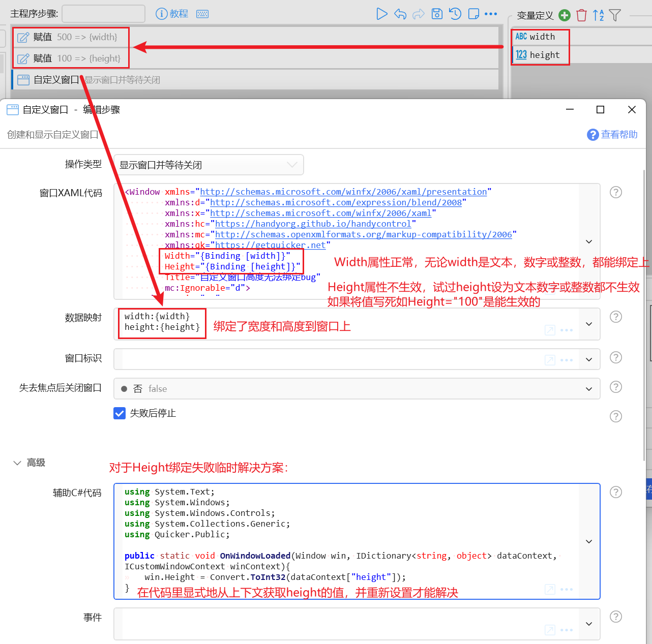Open the 教程 tutorial link
The height and width of the screenshot is (644, 652).
click(172, 14)
